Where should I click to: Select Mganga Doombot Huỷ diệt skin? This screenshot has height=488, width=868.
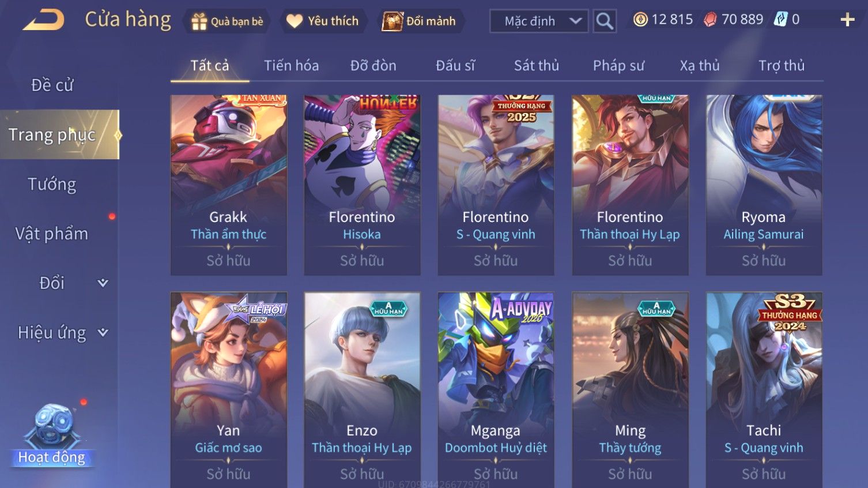[496, 390]
